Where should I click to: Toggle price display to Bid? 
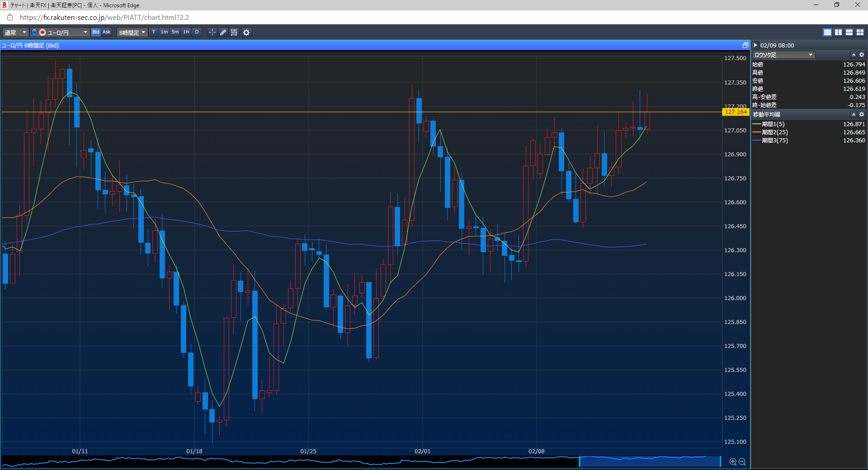pyautogui.click(x=96, y=32)
